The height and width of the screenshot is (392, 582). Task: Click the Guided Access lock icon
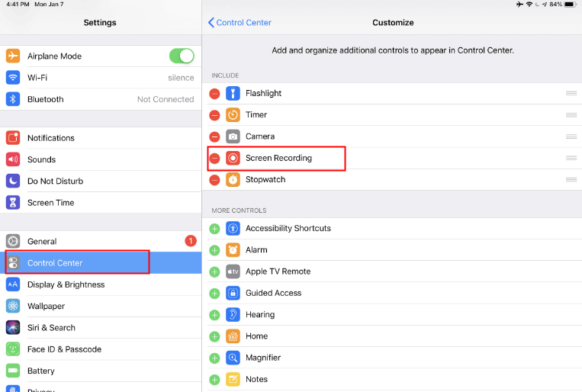(233, 293)
